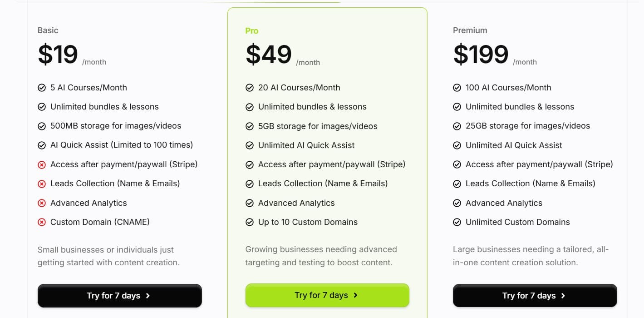Click the $199 price text
This screenshot has width=644, height=318.
click(x=481, y=54)
